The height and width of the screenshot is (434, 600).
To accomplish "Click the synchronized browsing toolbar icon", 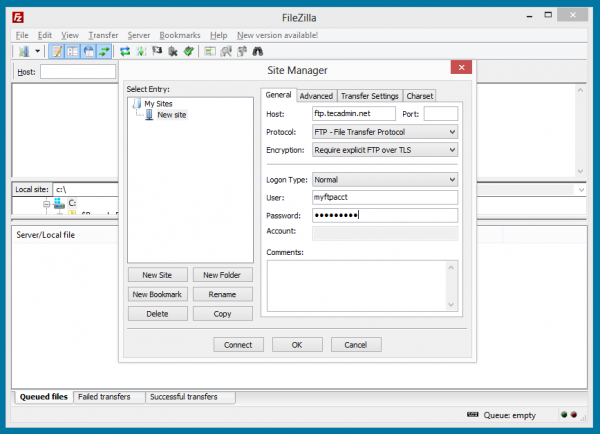I will tap(241, 50).
